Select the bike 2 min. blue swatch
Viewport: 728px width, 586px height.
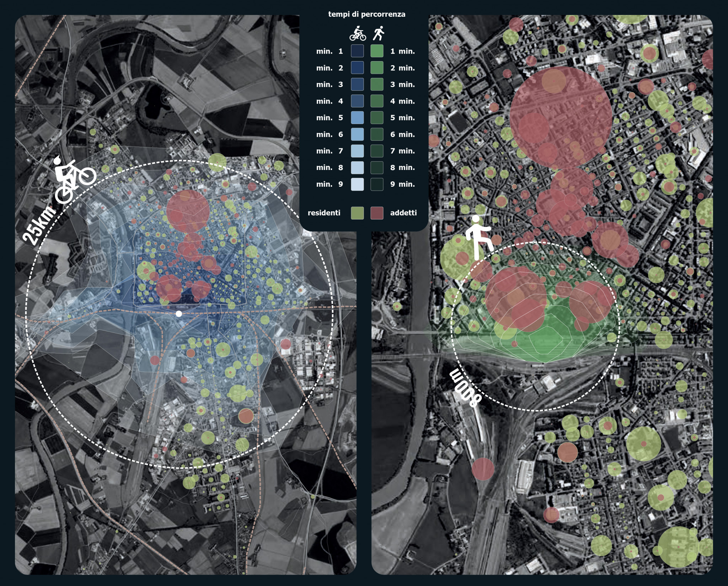point(357,68)
